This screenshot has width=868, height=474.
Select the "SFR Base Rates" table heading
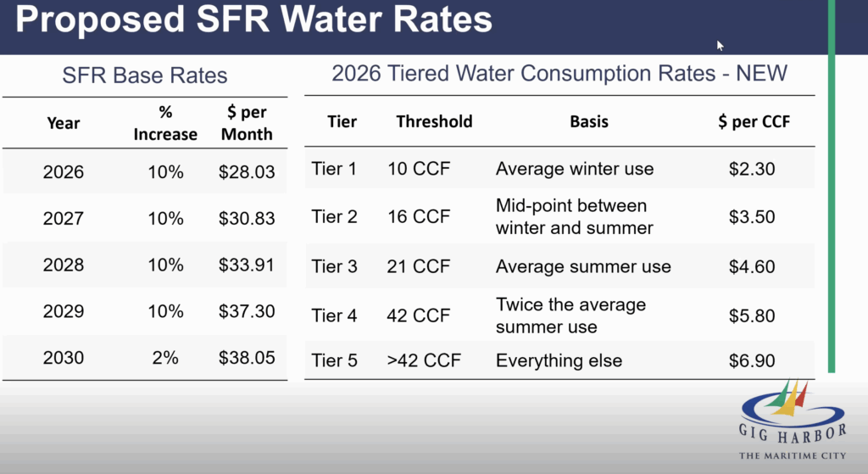click(145, 75)
